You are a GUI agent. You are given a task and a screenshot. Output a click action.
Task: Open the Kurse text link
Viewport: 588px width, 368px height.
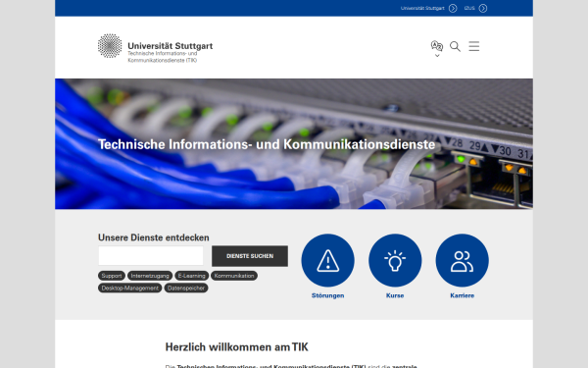coord(395,295)
